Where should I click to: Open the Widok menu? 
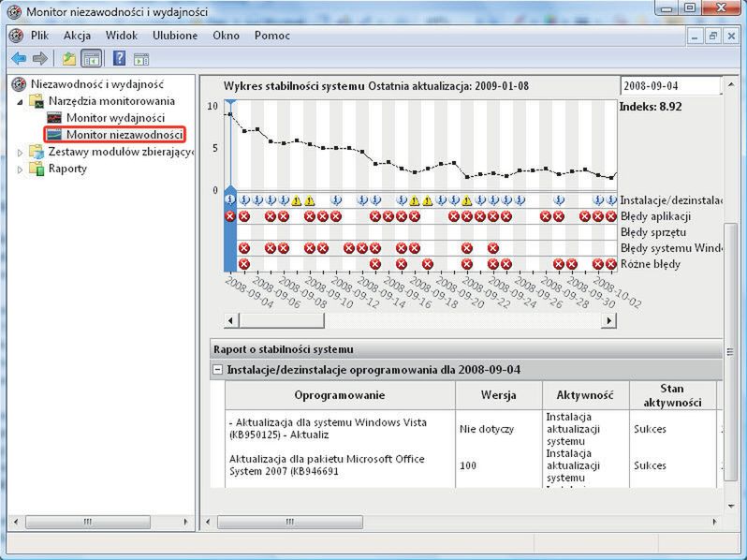coord(122,36)
